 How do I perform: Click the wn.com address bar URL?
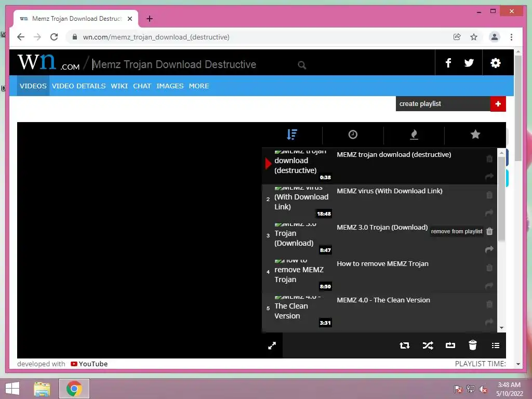point(156,37)
